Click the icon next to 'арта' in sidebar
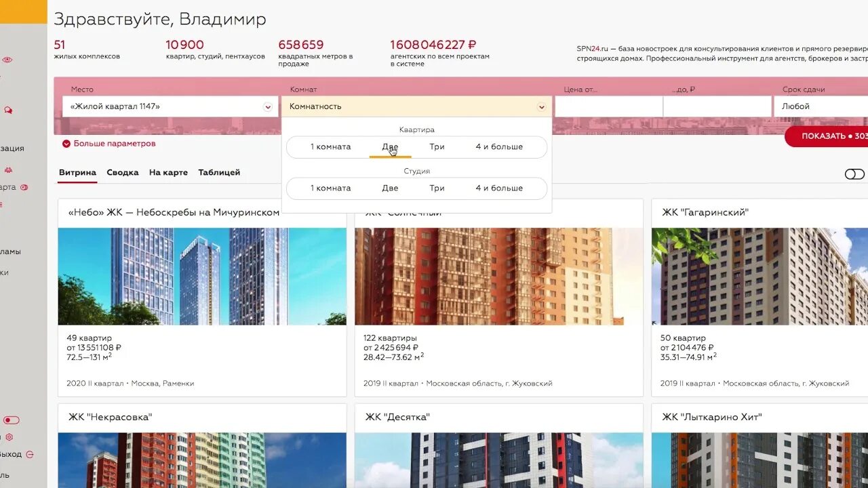Image resolution: width=868 pixels, height=488 pixels. [24, 187]
